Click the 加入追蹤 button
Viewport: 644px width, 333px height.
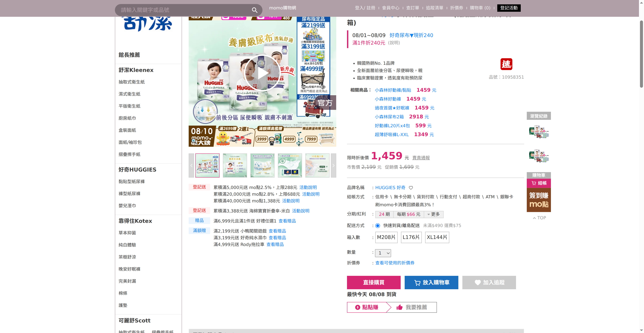tap(489, 283)
